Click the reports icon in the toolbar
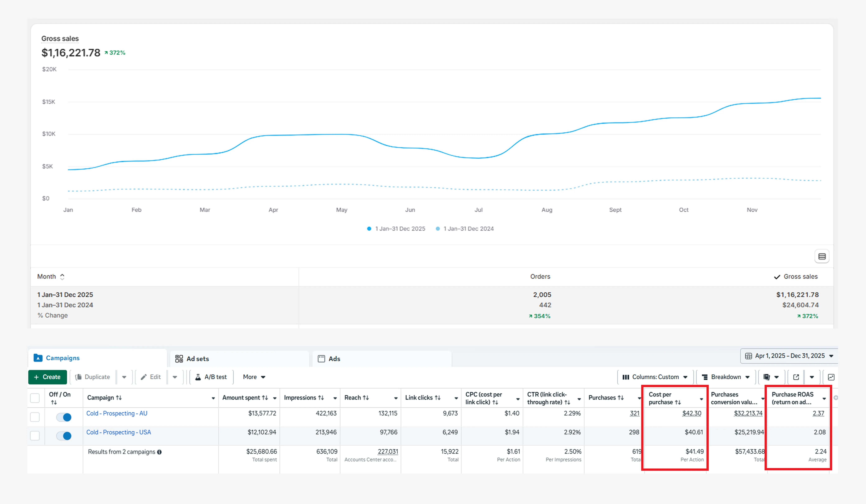 tap(767, 377)
